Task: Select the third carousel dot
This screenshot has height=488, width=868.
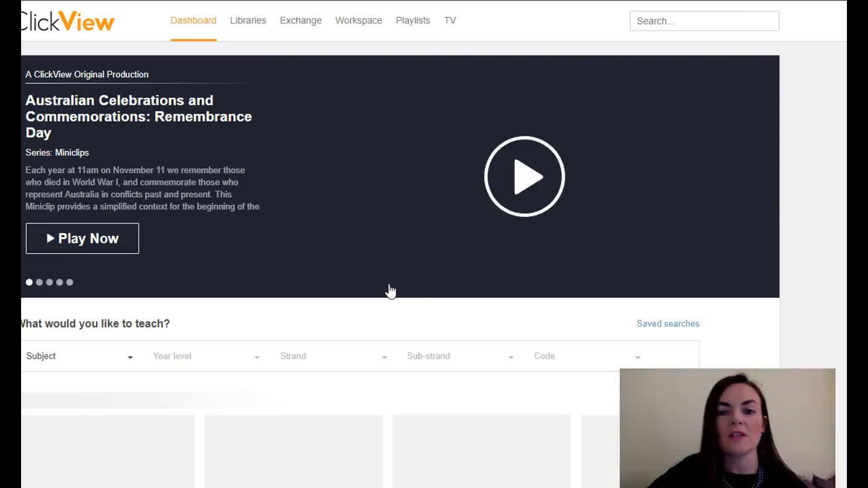Action: click(x=49, y=282)
